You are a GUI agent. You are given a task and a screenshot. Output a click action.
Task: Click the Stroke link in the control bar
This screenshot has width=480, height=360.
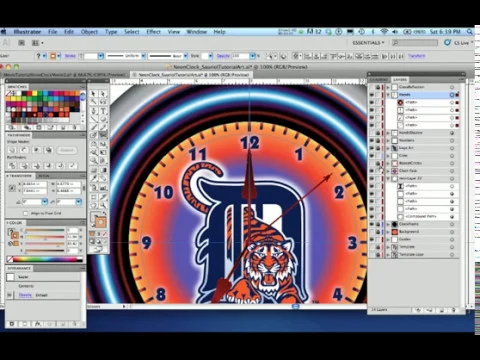[70, 56]
